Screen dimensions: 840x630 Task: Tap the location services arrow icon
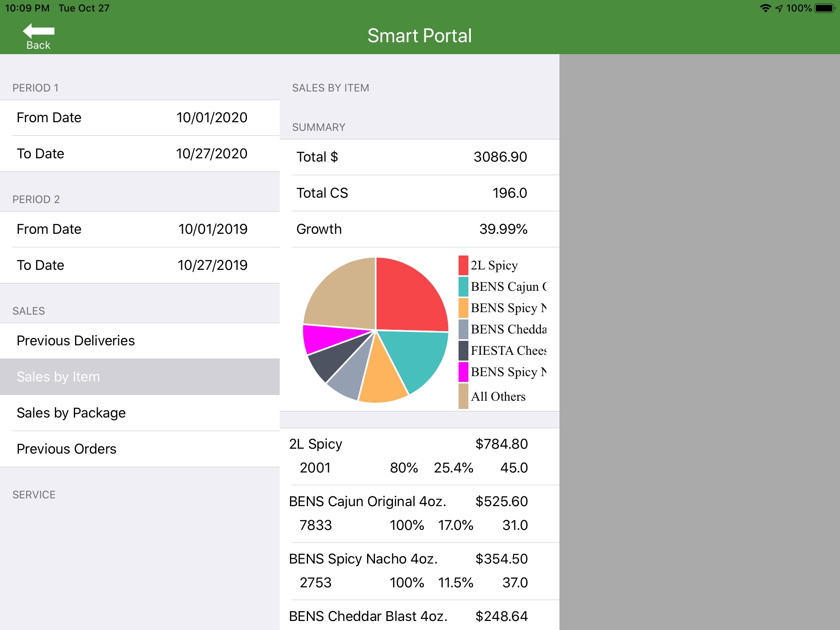(x=779, y=8)
